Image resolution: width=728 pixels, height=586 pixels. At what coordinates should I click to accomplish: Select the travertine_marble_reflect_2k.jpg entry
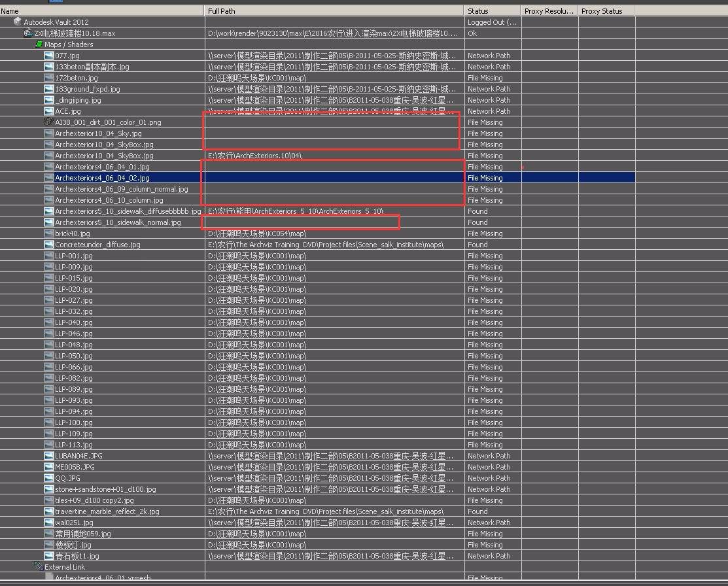[x=107, y=511]
